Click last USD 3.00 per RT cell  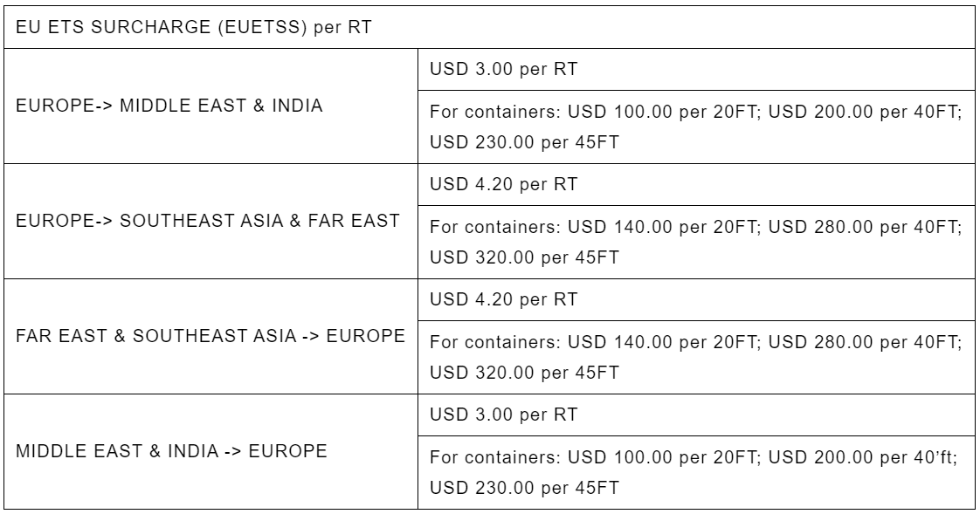coord(696,415)
